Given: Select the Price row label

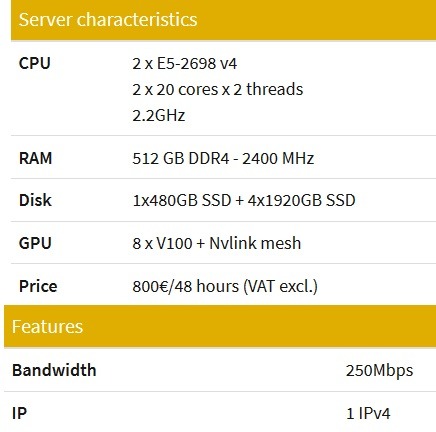Looking at the screenshot, I should [x=38, y=286].
